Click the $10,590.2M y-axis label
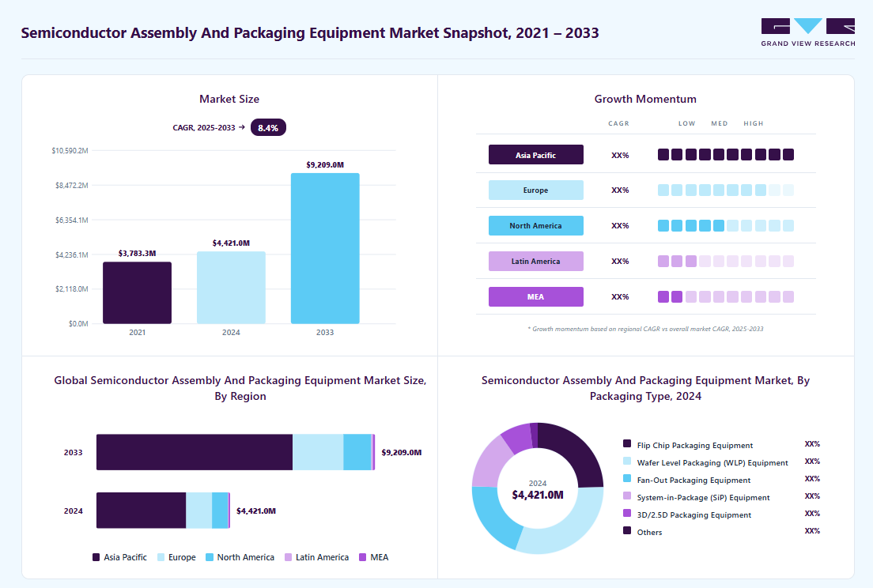The height and width of the screenshot is (588, 873). point(70,151)
